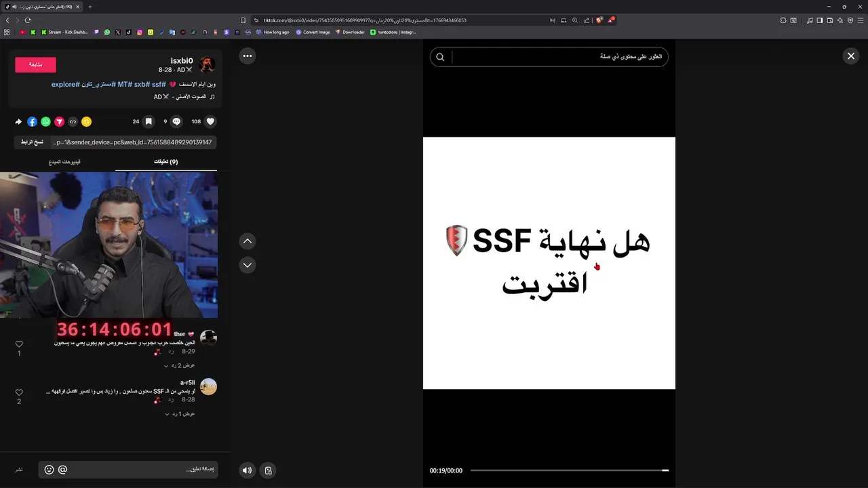Toggle the browser sidebar panel
Image resolution: width=868 pixels, height=488 pixels.
tap(820, 20)
